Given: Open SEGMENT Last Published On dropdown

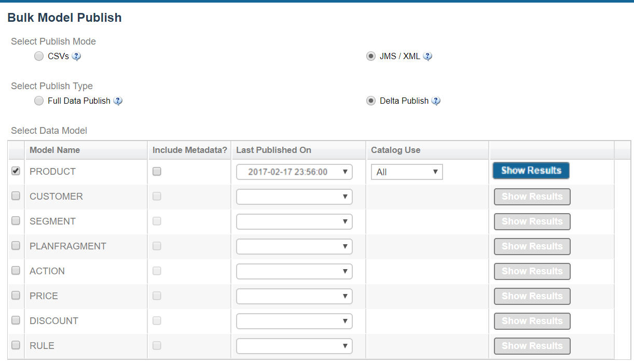Looking at the screenshot, I should pos(294,222).
